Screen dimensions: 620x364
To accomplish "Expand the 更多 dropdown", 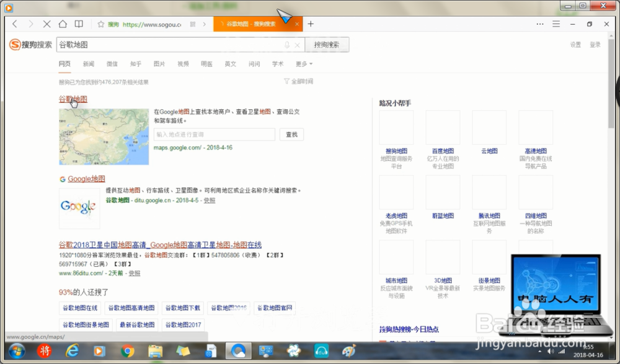I will click(x=304, y=64).
